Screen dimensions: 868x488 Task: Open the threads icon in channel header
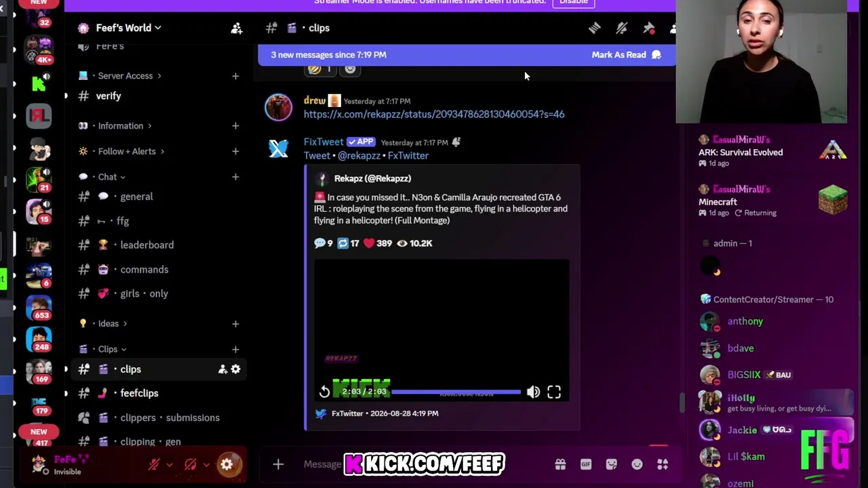594,28
